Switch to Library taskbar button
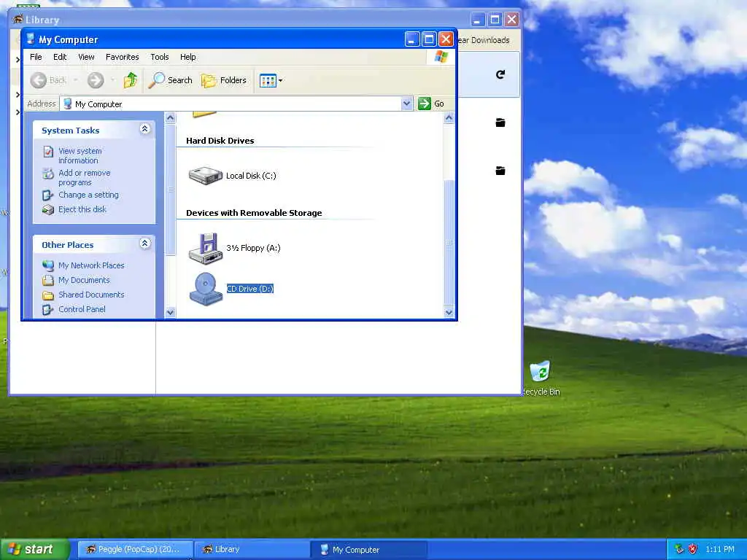This screenshot has height=560, width=747. [252, 550]
